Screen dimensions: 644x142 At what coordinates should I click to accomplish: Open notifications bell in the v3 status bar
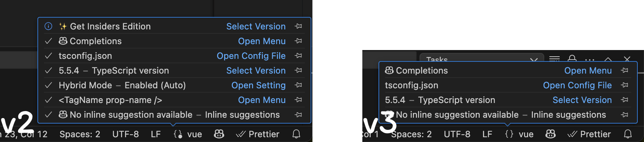tap(628, 134)
